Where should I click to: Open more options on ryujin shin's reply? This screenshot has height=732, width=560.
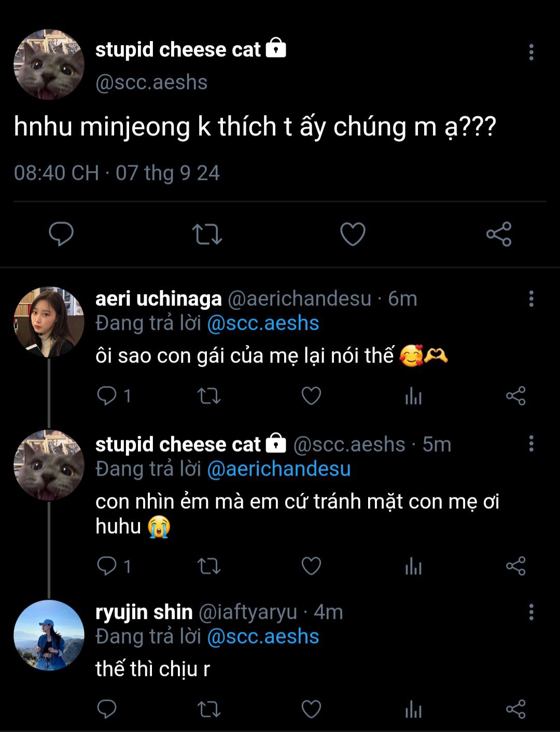tap(531, 612)
